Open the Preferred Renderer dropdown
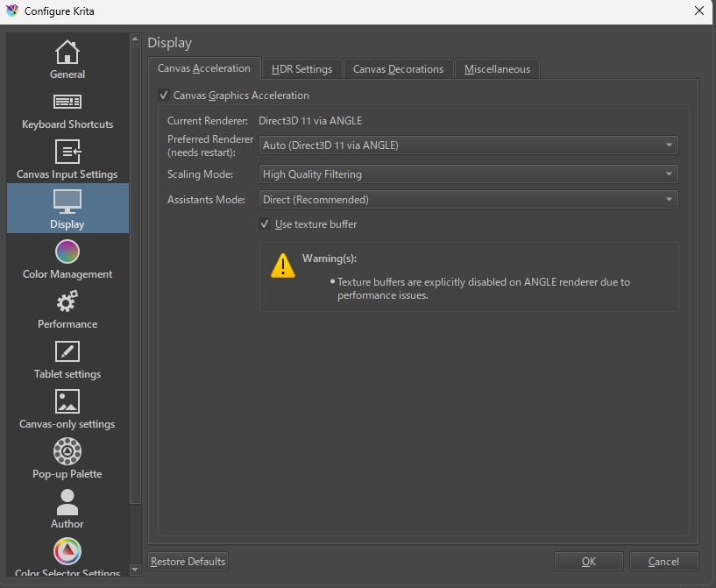The height and width of the screenshot is (588, 716). click(468, 145)
